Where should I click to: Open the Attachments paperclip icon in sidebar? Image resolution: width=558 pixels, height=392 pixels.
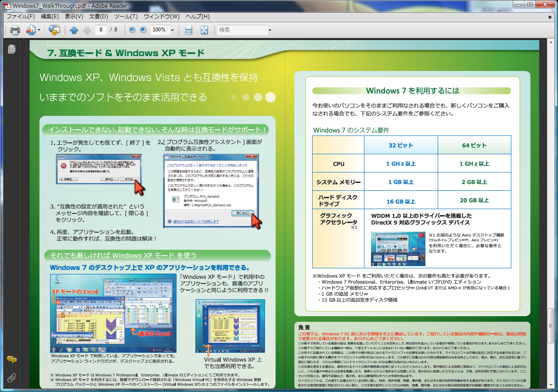(x=12, y=378)
